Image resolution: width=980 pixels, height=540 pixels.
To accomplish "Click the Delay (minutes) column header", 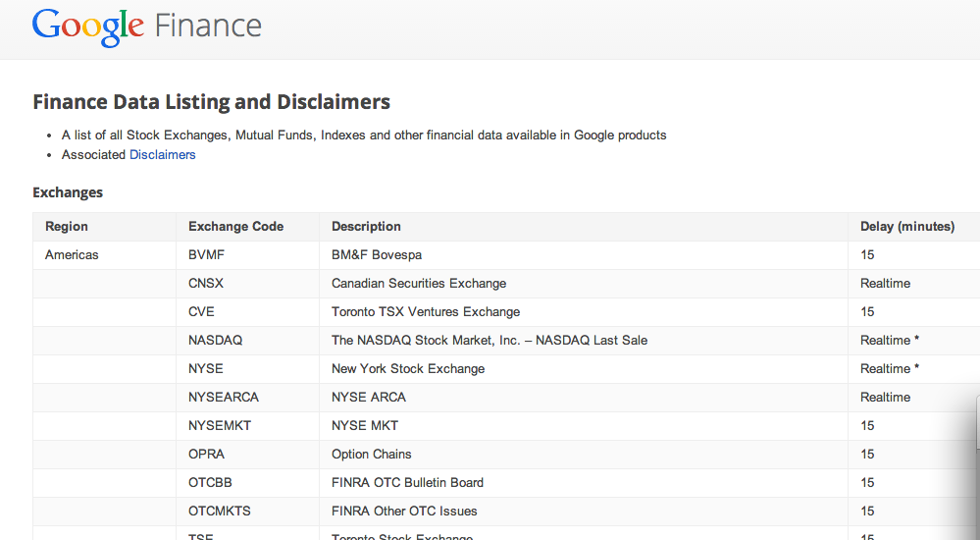I will pos(906,227).
